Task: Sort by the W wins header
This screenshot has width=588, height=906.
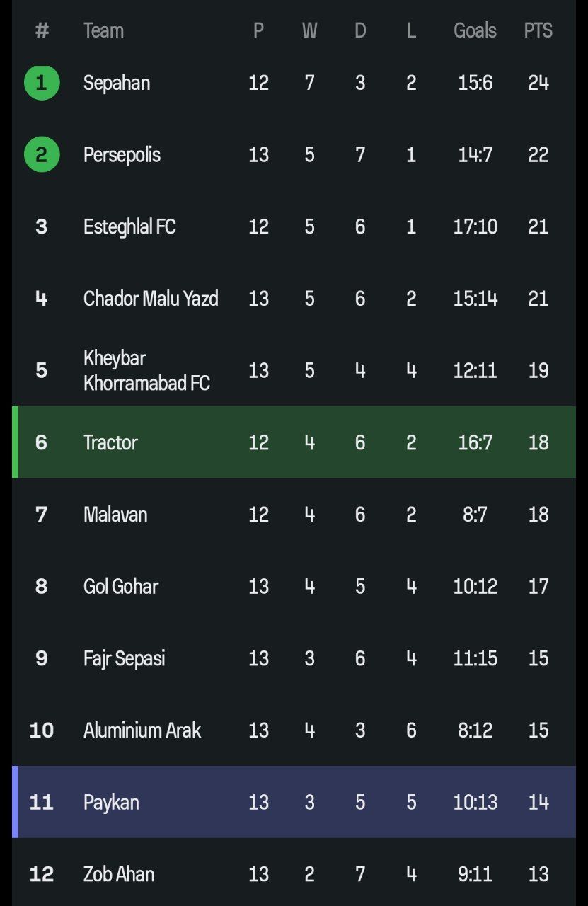Action: coord(309,30)
